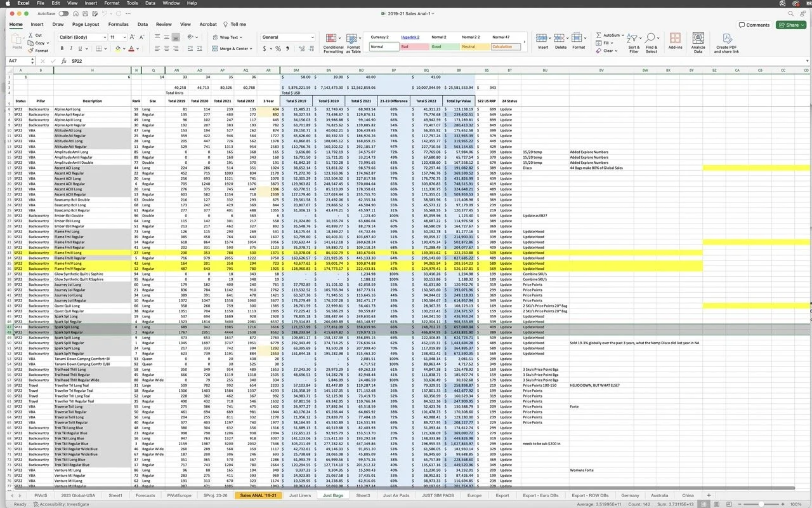
Task: Click Format as Table icon
Action: 353,43
